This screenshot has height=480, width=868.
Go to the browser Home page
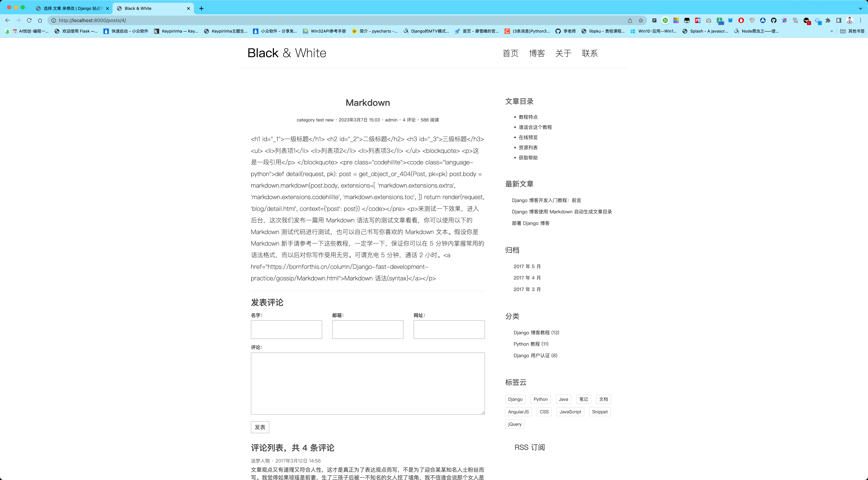point(40,20)
